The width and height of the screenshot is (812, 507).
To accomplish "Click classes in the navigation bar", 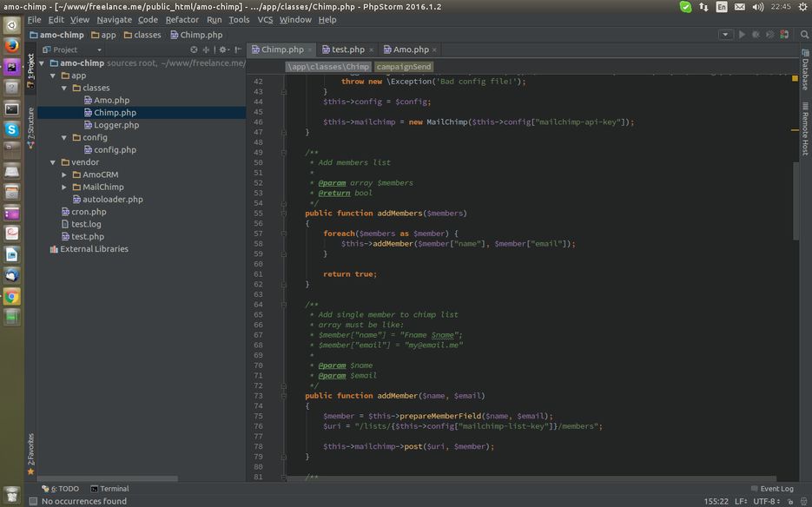I will [x=142, y=35].
